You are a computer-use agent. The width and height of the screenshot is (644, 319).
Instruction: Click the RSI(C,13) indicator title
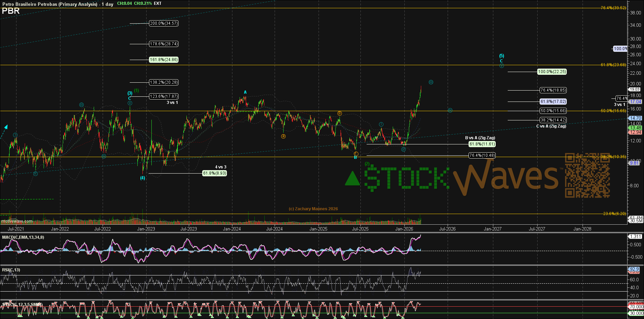coord(11,270)
